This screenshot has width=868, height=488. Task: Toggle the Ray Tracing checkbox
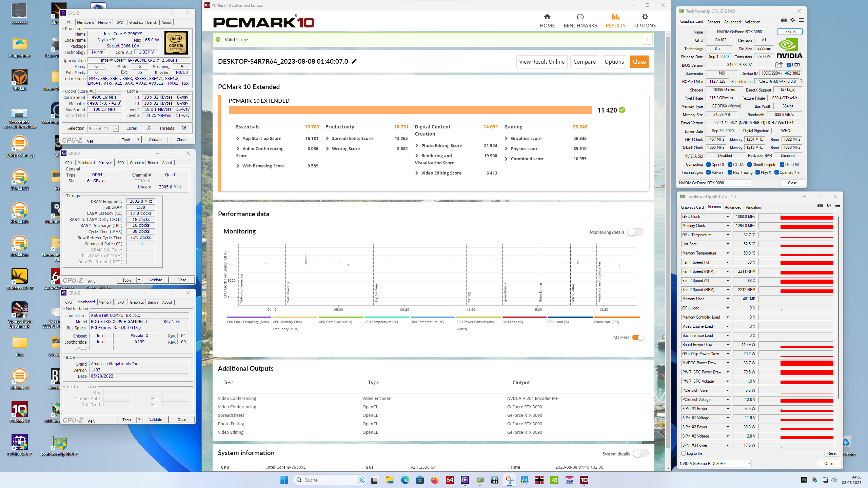click(730, 172)
